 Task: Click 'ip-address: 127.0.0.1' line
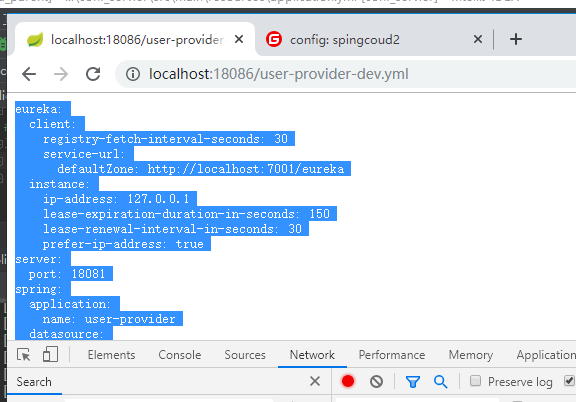point(116,199)
